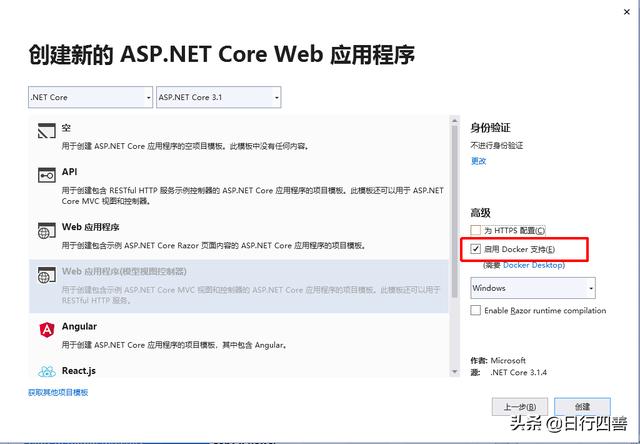
Task: Click the template list scrollbar thumb
Action: click(454, 211)
